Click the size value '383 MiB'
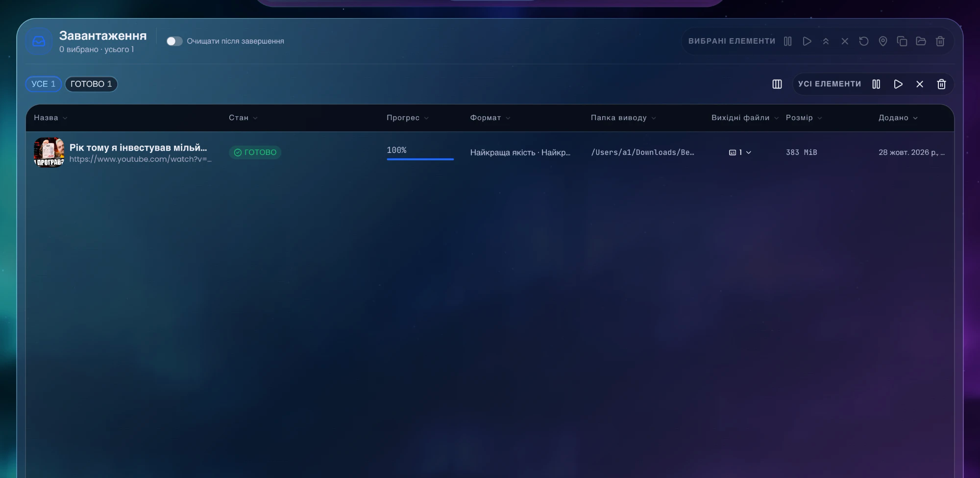The width and height of the screenshot is (980, 478). coord(802,152)
